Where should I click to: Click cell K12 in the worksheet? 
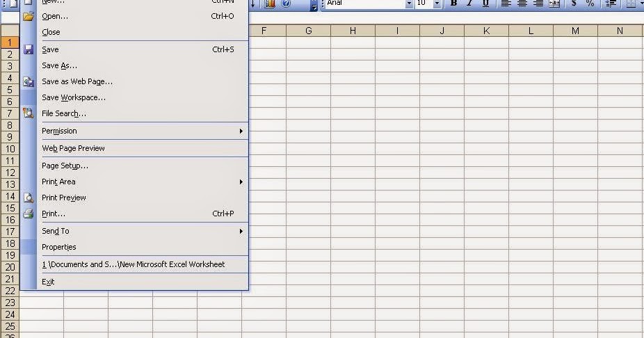click(x=486, y=173)
